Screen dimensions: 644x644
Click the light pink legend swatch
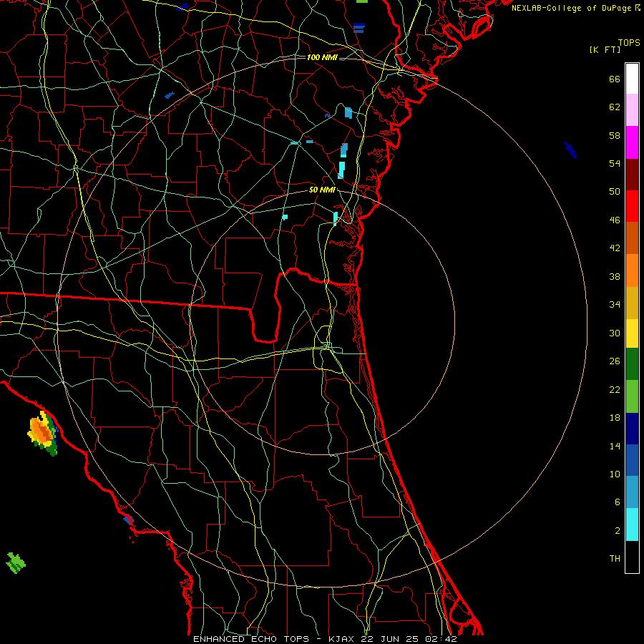coord(632,110)
